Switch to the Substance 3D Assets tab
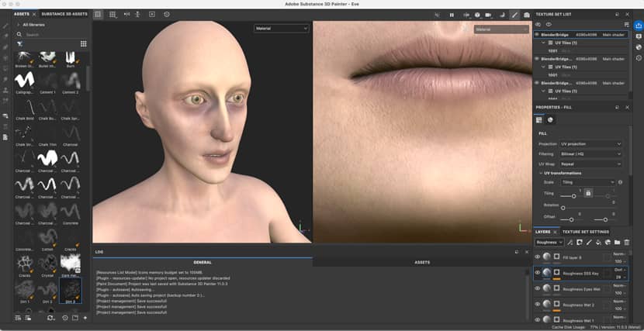Image resolution: width=644 pixels, height=331 pixels. [x=64, y=14]
